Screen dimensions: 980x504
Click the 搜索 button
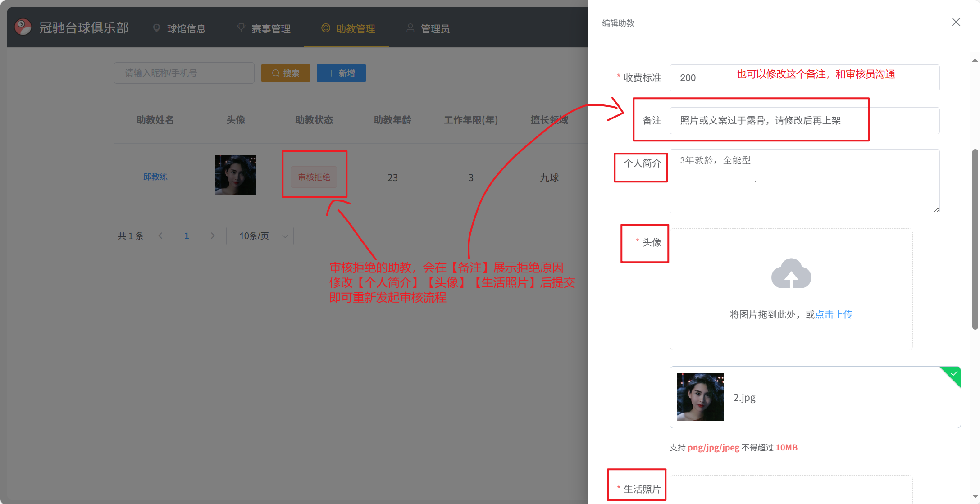click(285, 73)
